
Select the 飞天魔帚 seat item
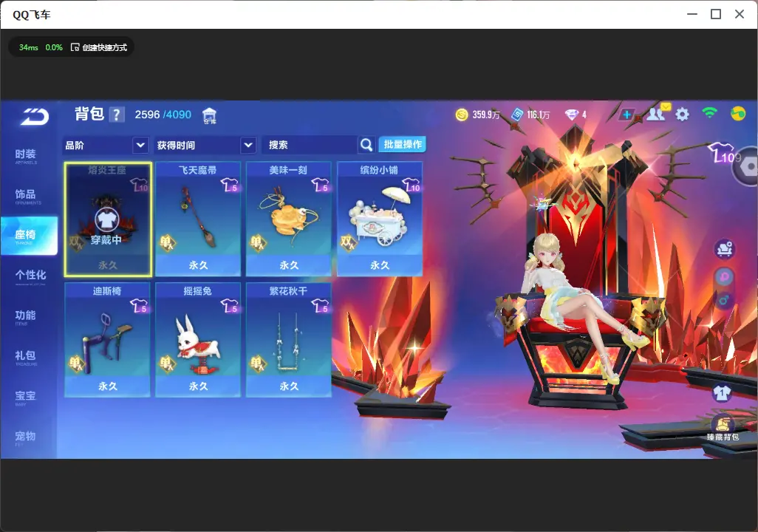point(198,219)
